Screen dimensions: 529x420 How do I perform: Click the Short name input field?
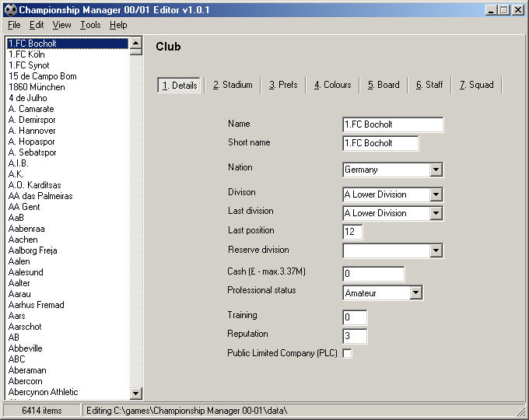tap(380, 143)
